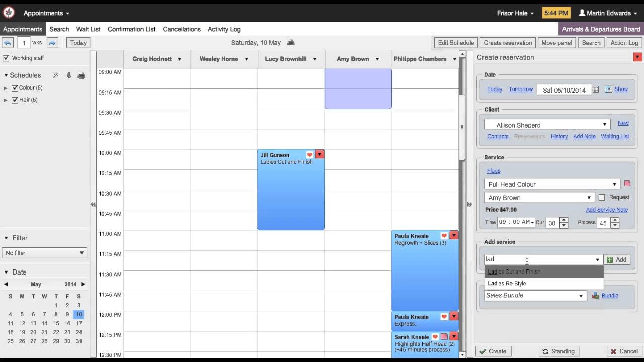Open the red dropdown on Jill Gunson's appointment
This screenshot has width=644, height=362.
pos(319,155)
